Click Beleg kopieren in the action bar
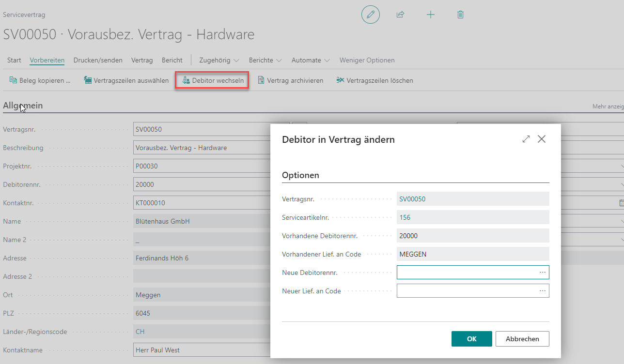Viewport: 624px width, 364px height. (x=40, y=80)
